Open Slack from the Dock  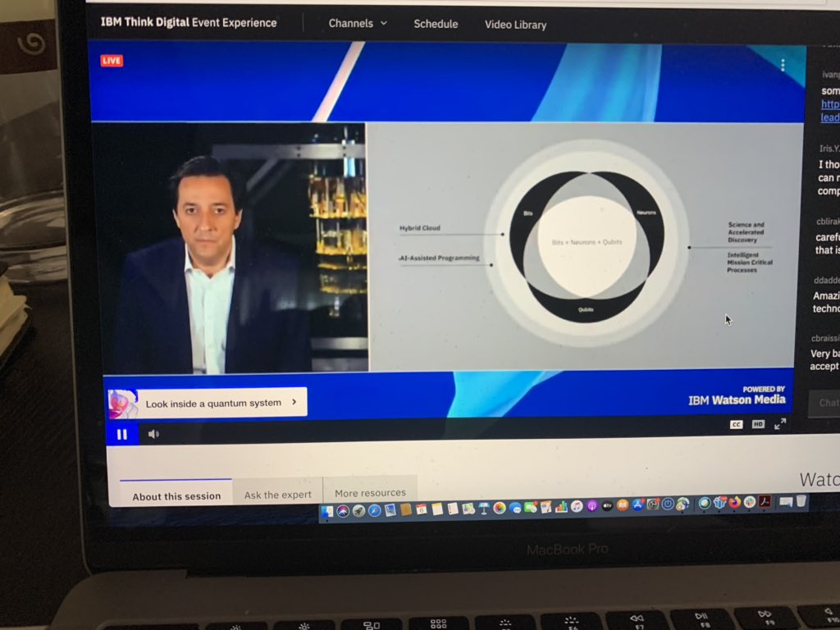pos(750,502)
